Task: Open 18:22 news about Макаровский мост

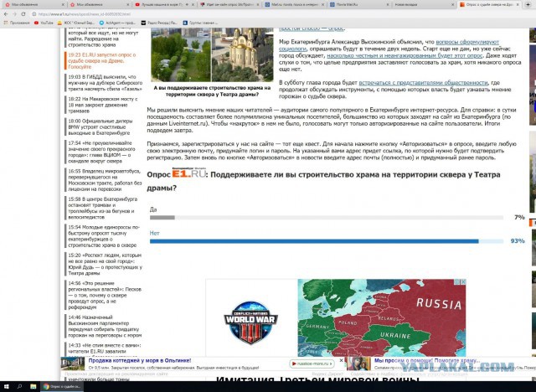Action: click(102, 105)
